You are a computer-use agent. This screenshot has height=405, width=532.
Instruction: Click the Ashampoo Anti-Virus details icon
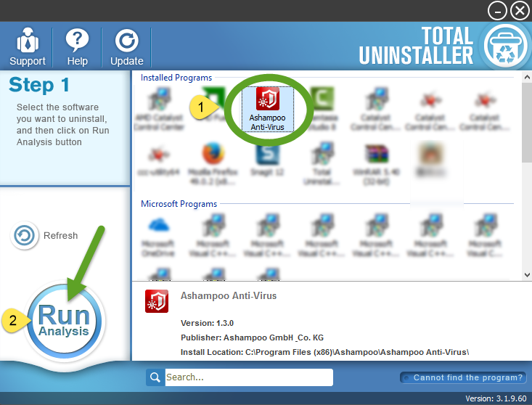pos(157,301)
